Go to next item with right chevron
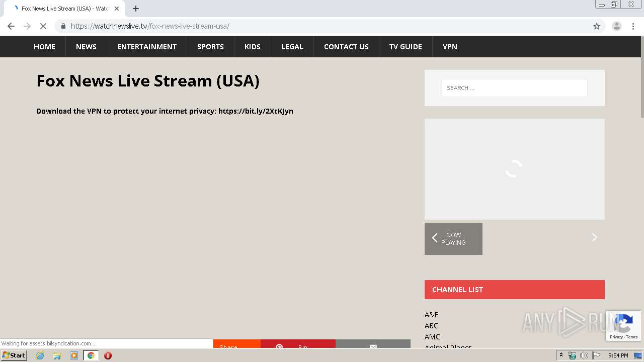644x362 pixels. [x=594, y=237]
